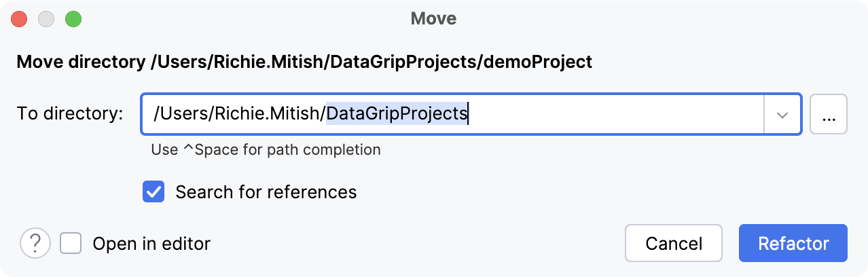
Task: Confirm the move with Refactor button
Action: point(793,243)
